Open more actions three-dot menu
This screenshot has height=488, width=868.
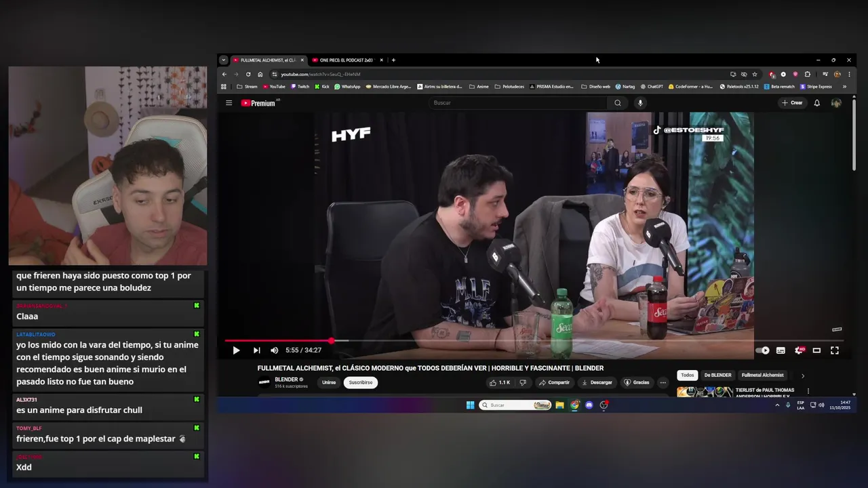(x=663, y=382)
